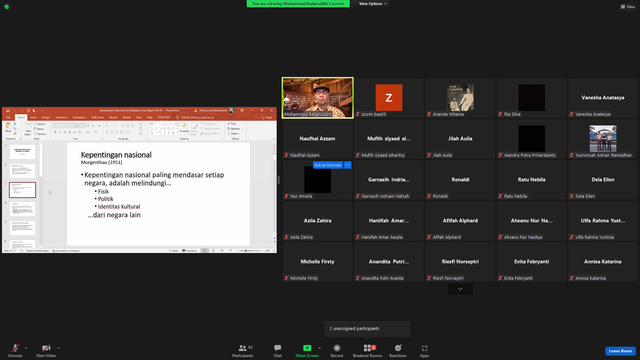Open the Participants panel
The image size is (640, 360).
(243, 350)
